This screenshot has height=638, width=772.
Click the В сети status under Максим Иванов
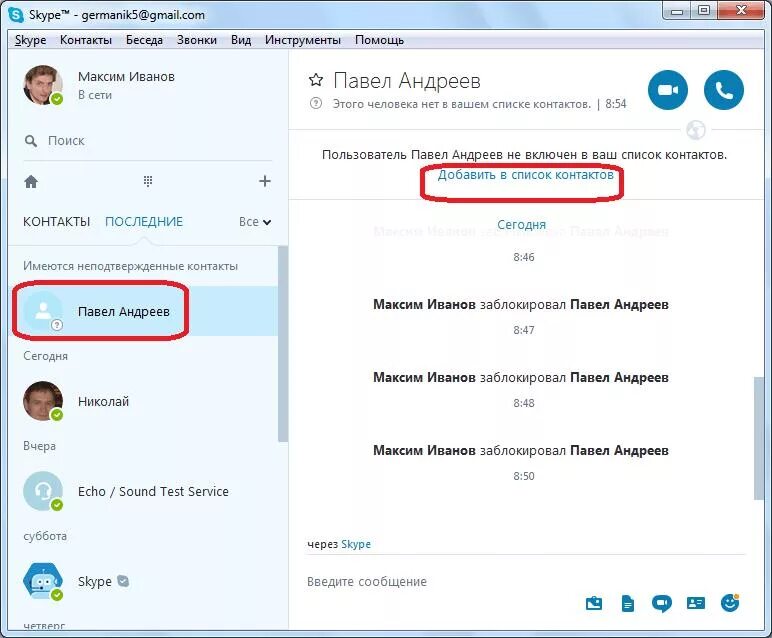click(95, 95)
